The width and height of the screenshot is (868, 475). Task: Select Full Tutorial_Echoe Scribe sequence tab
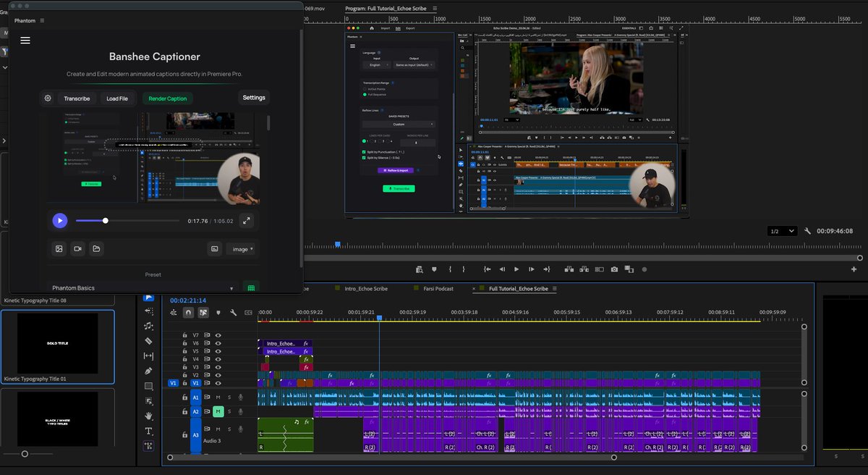coord(519,289)
